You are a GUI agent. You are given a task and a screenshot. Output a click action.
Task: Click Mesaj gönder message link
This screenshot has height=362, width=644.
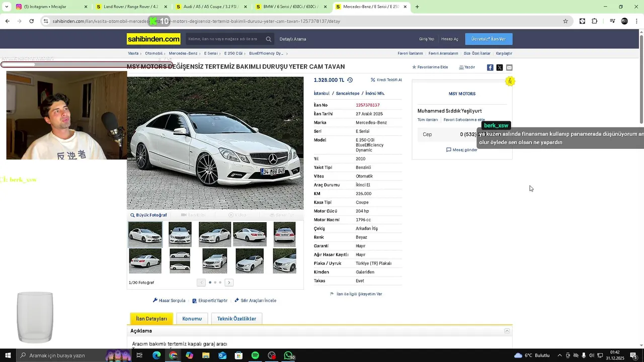pyautogui.click(x=462, y=150)
